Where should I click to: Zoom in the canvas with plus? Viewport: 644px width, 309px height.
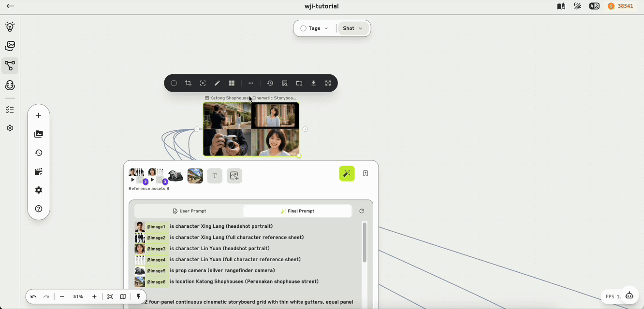coord(94,297)
